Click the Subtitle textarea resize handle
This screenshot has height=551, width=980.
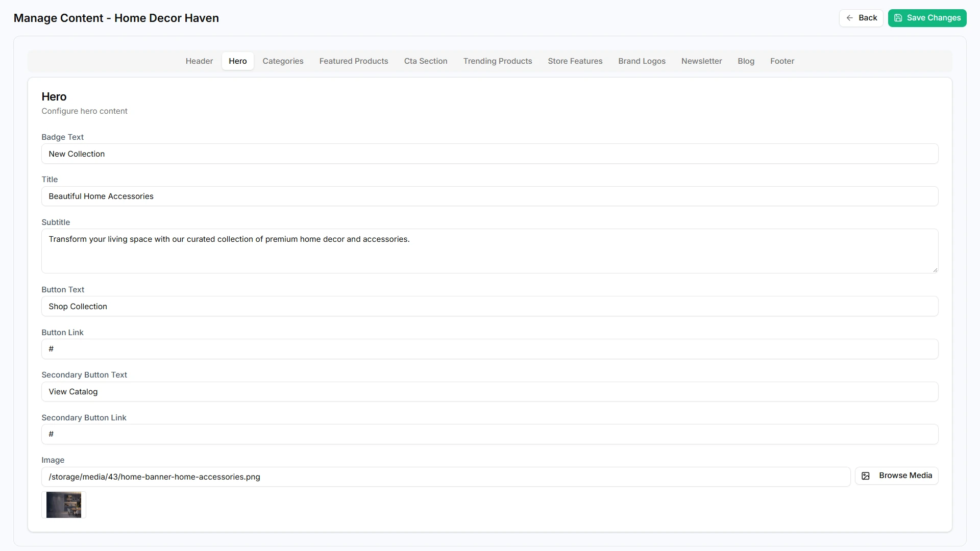tap(935, 270)
